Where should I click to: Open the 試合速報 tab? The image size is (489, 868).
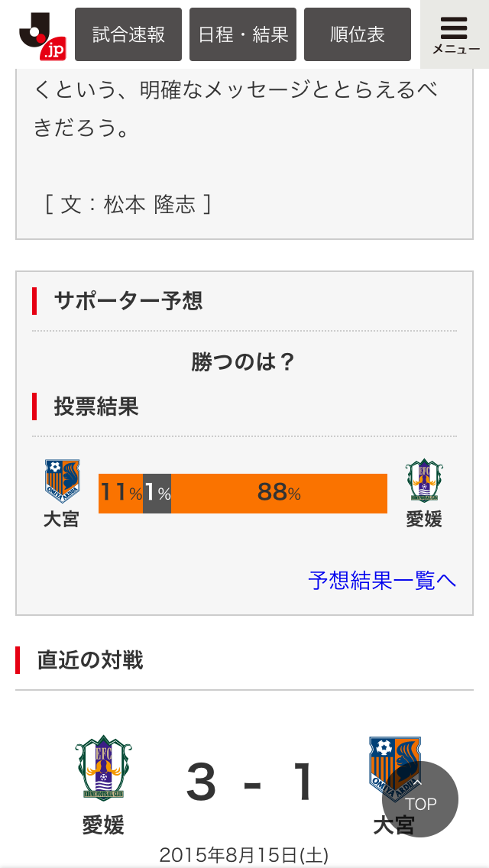(x=128, y=34)
